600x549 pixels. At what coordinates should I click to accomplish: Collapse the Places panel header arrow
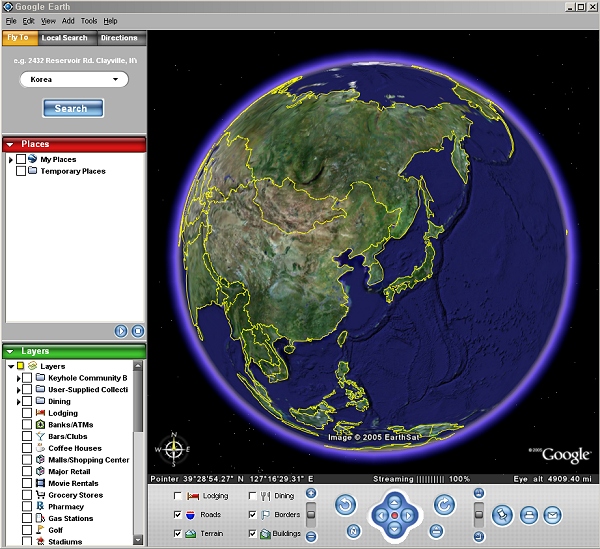[x=10, y=144]
